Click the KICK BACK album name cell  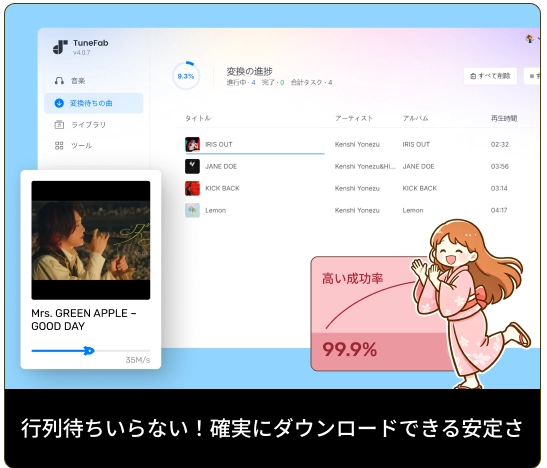tap(420, 188)
